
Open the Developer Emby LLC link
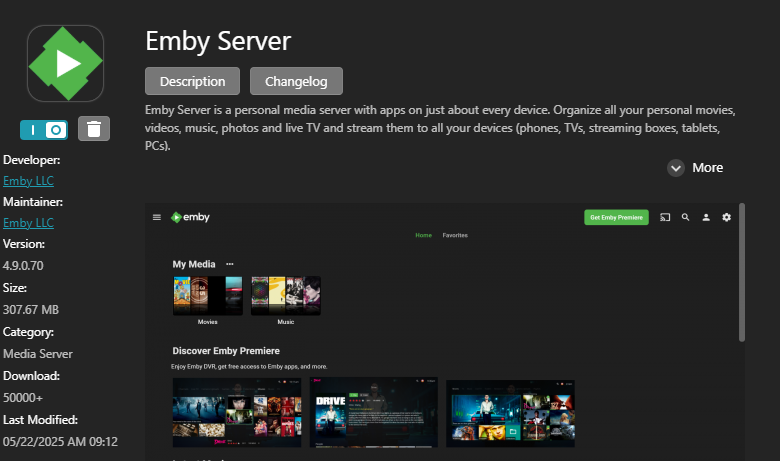pos(28,181)
